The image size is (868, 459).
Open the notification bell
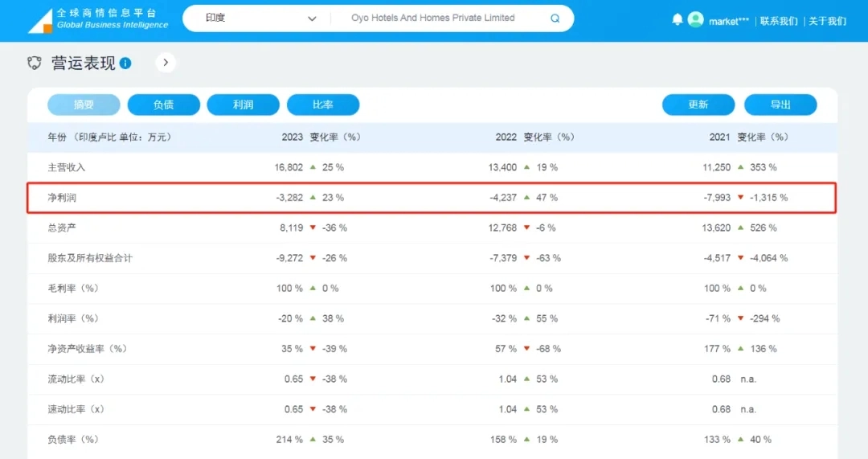coord(677,19)
